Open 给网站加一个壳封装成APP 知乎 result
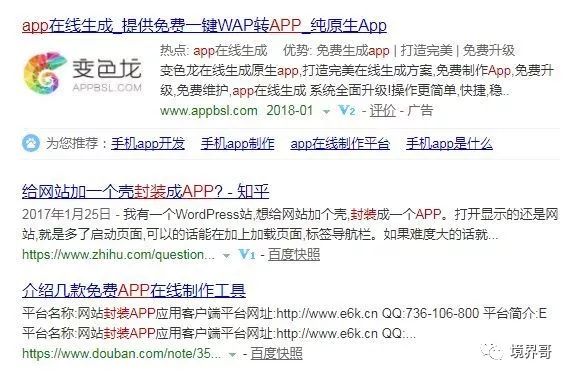 (146, 191)
